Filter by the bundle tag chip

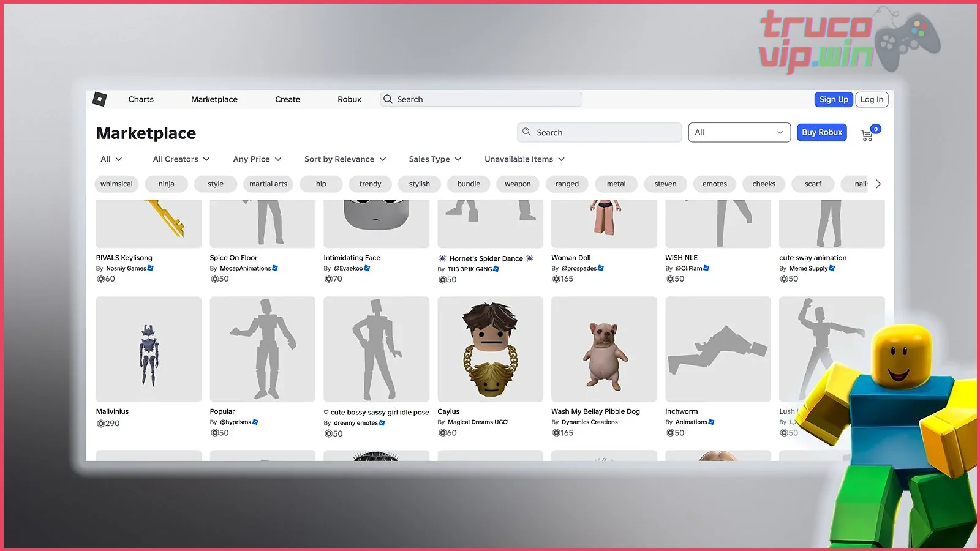pyautogui.click(x=469, y=184)
